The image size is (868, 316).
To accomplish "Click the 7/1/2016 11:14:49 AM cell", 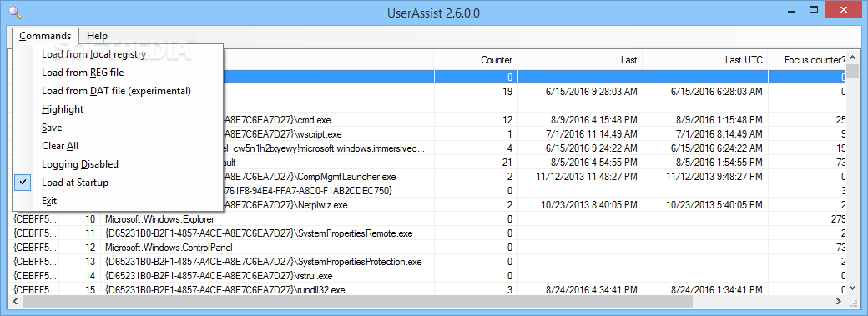I will point(580,134).
